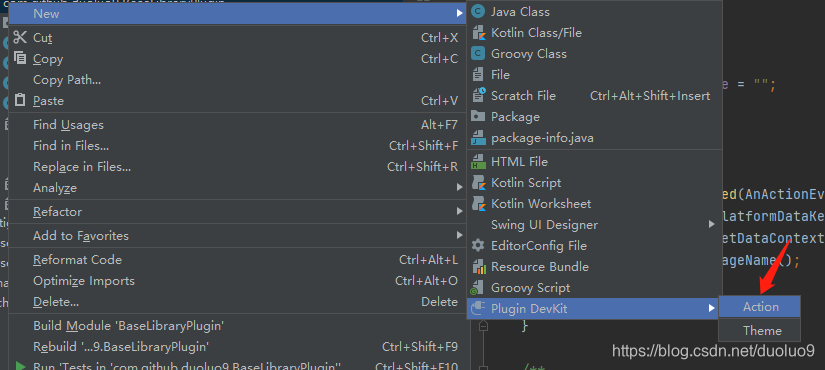Click the Groovy Class icon
The height and width of the screenshot is (370, 825).
point(478,54)
